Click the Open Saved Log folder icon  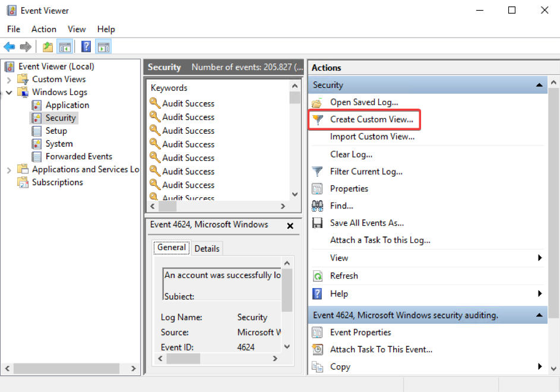coord(318,103)
